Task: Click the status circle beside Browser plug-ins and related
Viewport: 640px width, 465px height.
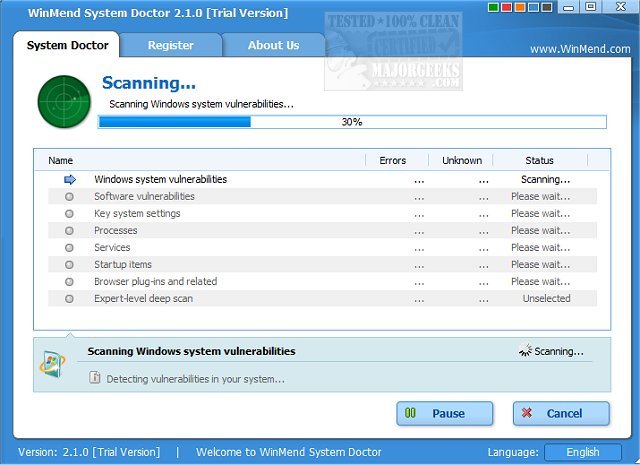Action: (69, 282)
